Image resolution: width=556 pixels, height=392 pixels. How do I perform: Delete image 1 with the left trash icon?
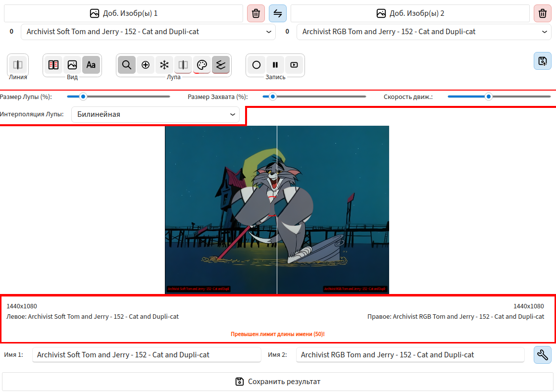[x=256, y=13]
